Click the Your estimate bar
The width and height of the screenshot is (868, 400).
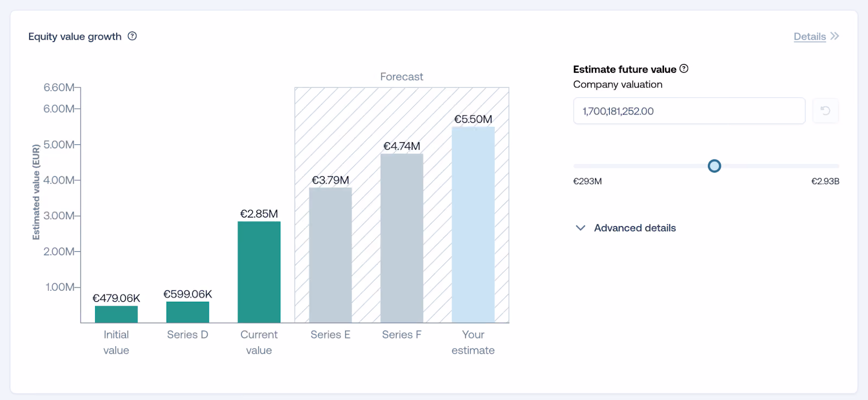473,225
